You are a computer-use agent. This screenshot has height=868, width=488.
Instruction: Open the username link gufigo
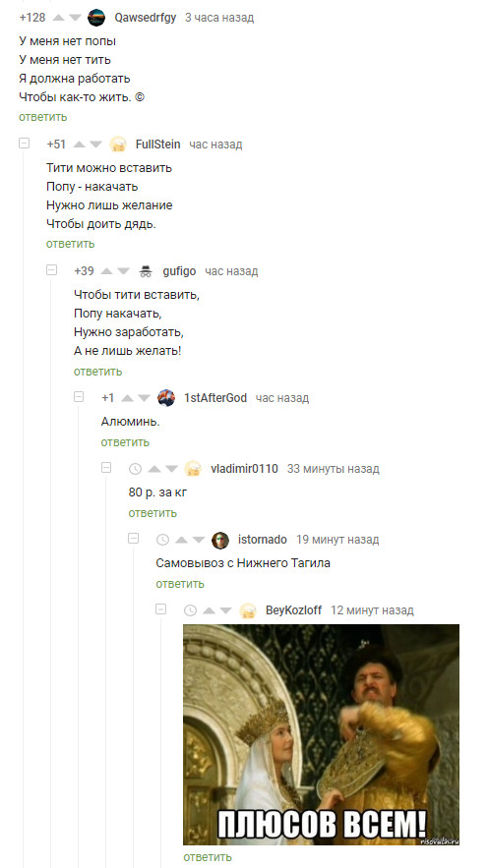(179, 271)
